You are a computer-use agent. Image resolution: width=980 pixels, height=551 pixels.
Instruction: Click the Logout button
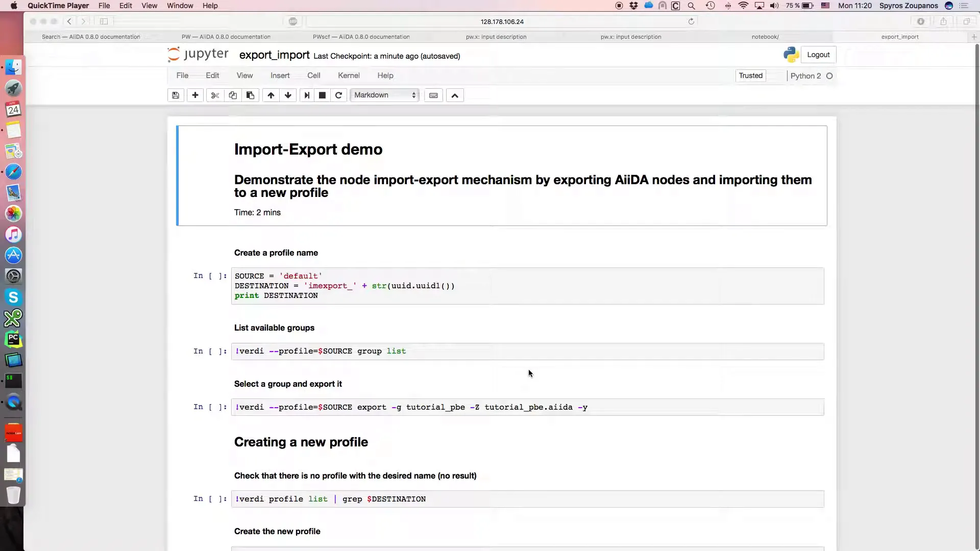click(819, 54)
